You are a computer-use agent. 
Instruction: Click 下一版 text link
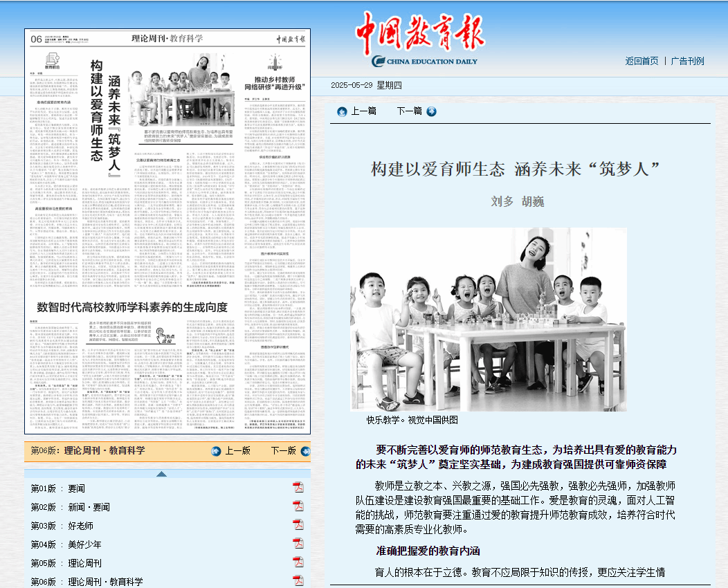[283, 451]
